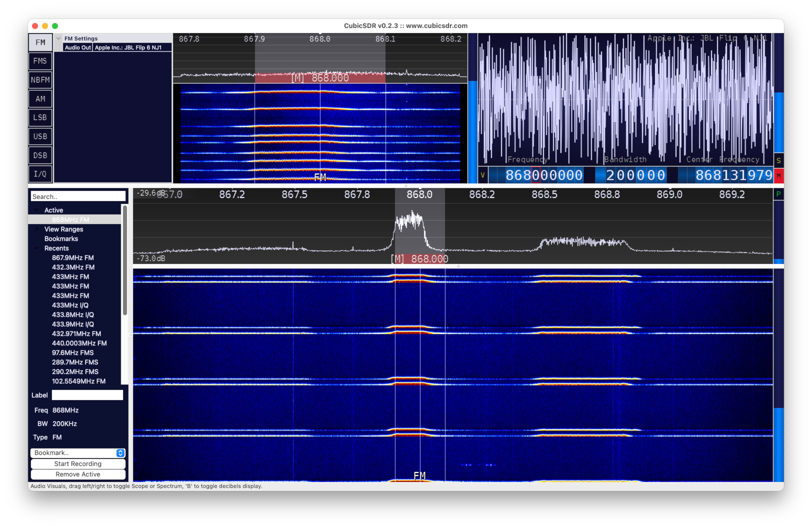Toggle the red M mute indicator
812x528 pixels.
778,176
